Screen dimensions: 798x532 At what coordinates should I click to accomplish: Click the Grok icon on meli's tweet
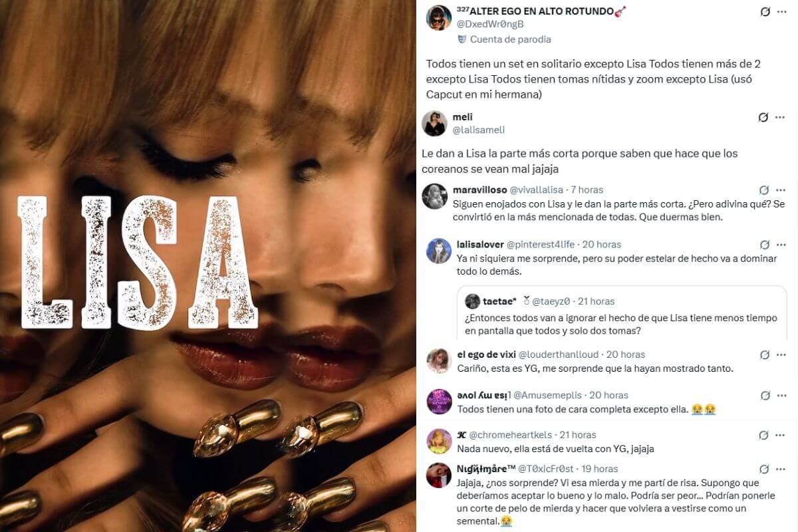[x=763, y=118]
